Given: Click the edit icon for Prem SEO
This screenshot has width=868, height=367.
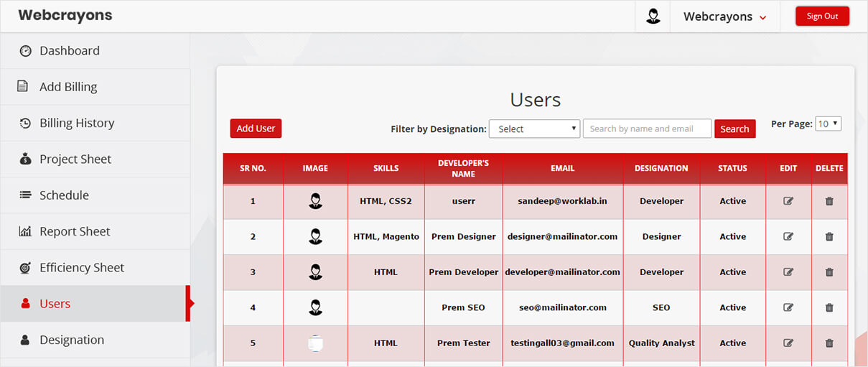Looking at the screenshot, I should click(788, 307).
